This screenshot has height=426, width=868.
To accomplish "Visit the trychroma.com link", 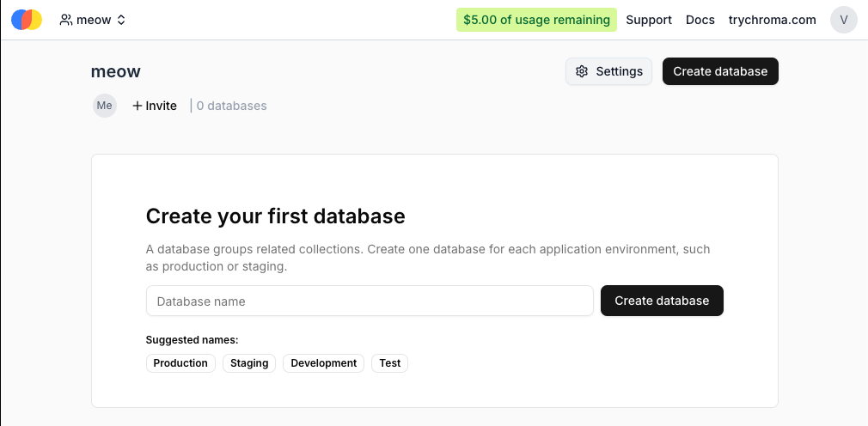I will (773, 20).
